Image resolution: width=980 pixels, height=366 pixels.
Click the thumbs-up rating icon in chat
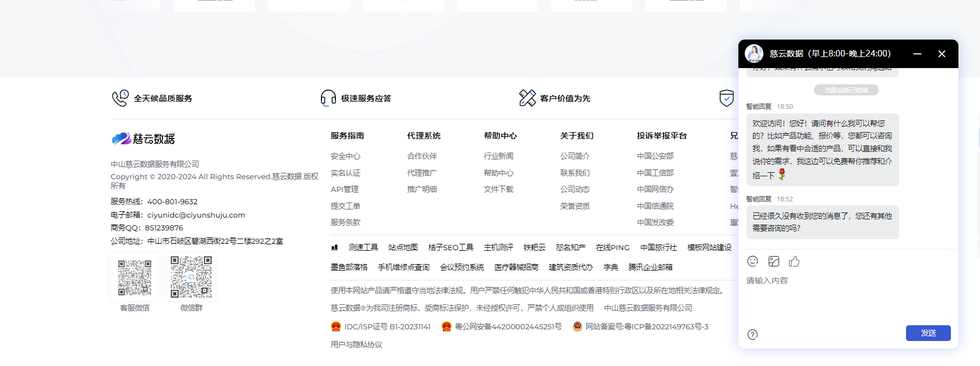[794, 261]
